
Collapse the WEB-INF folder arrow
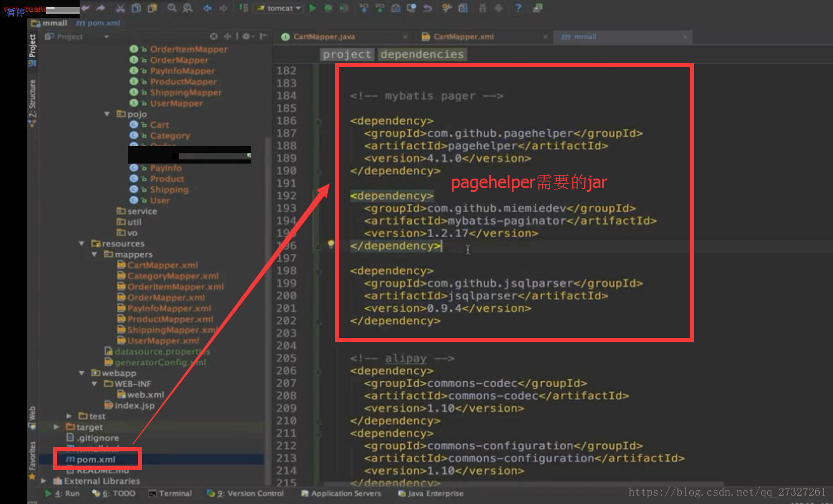(x=95, y=384)
